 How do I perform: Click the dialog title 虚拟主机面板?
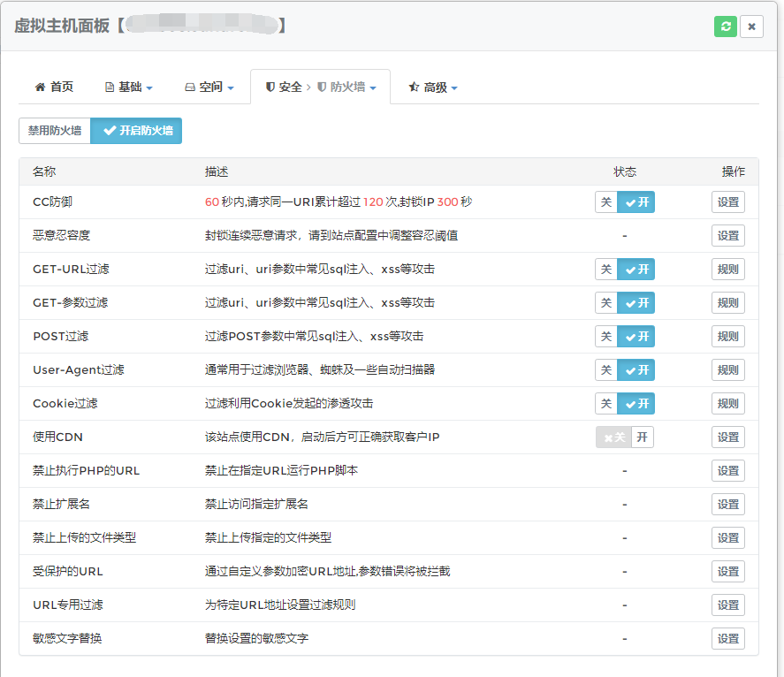tap(62, 26)
